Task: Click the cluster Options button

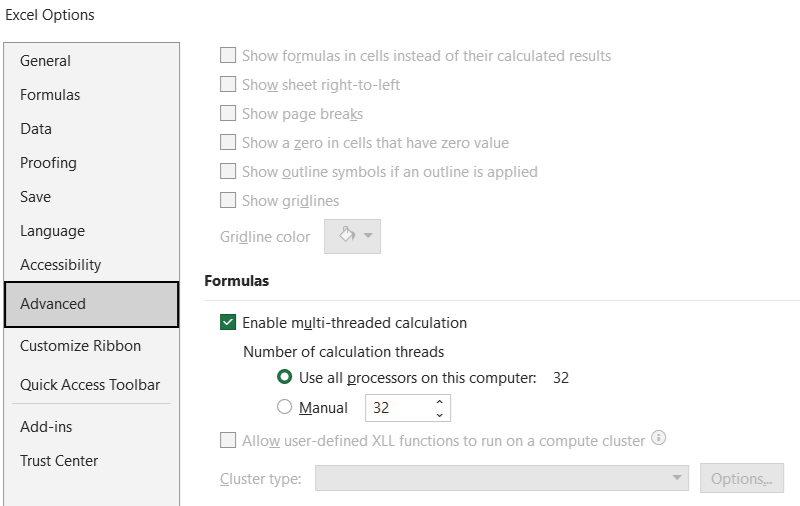Action: (x=741, y=478)
